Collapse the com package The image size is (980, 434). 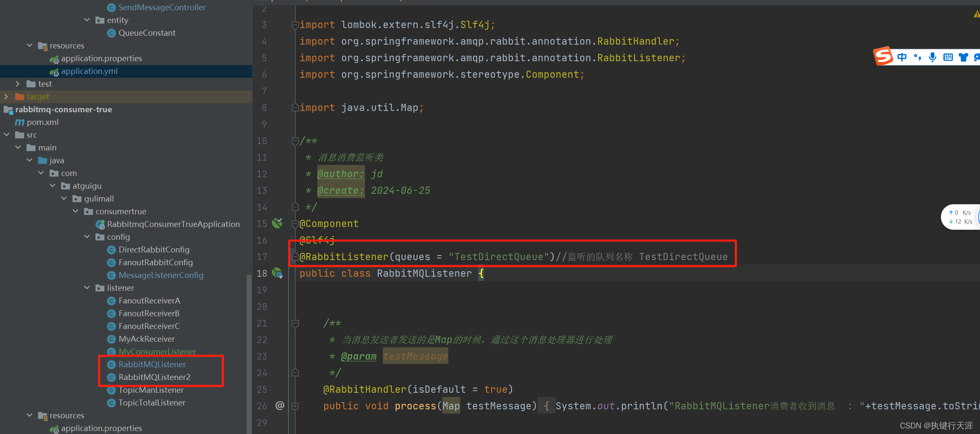tap(41, 173)
